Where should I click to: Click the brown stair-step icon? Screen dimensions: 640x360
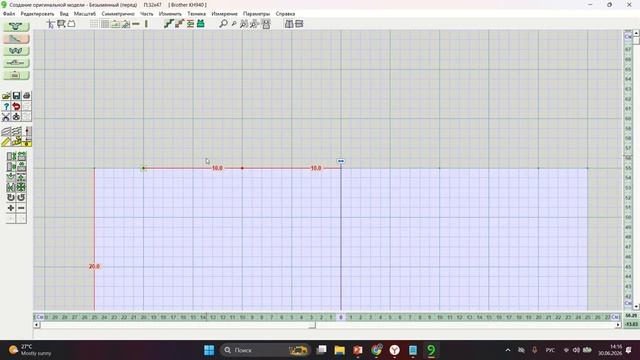click(x=179, y=24)
